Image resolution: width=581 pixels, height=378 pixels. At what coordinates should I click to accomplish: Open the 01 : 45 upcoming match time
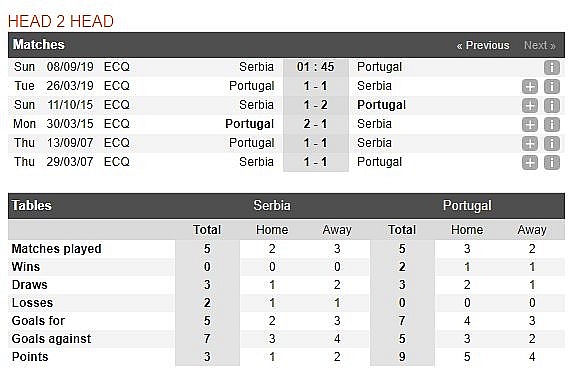pyautogui.click(x=316, y=67)
